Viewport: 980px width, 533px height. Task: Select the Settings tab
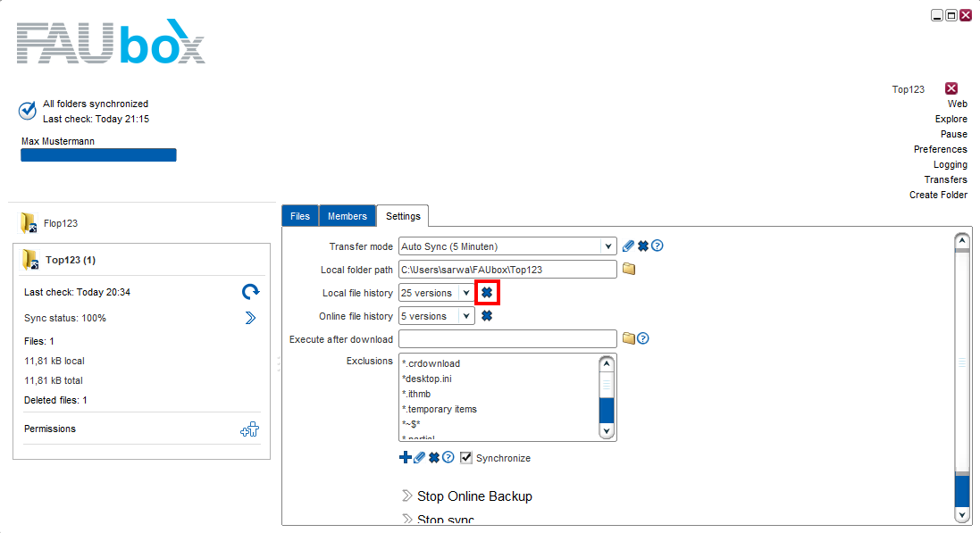tap(403, 215)
